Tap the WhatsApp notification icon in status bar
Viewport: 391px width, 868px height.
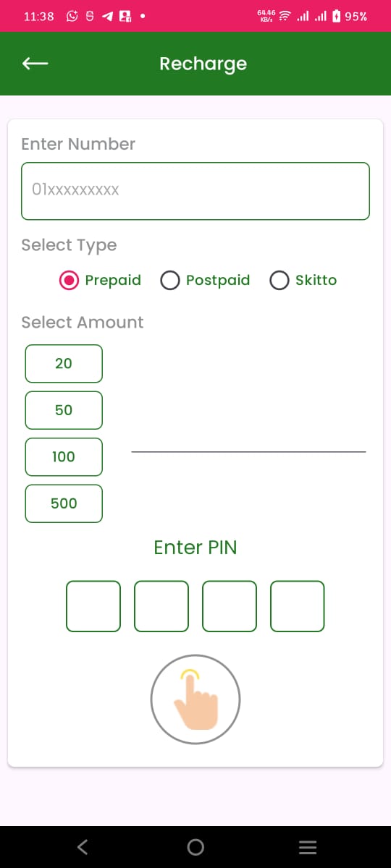click(72, 16)
